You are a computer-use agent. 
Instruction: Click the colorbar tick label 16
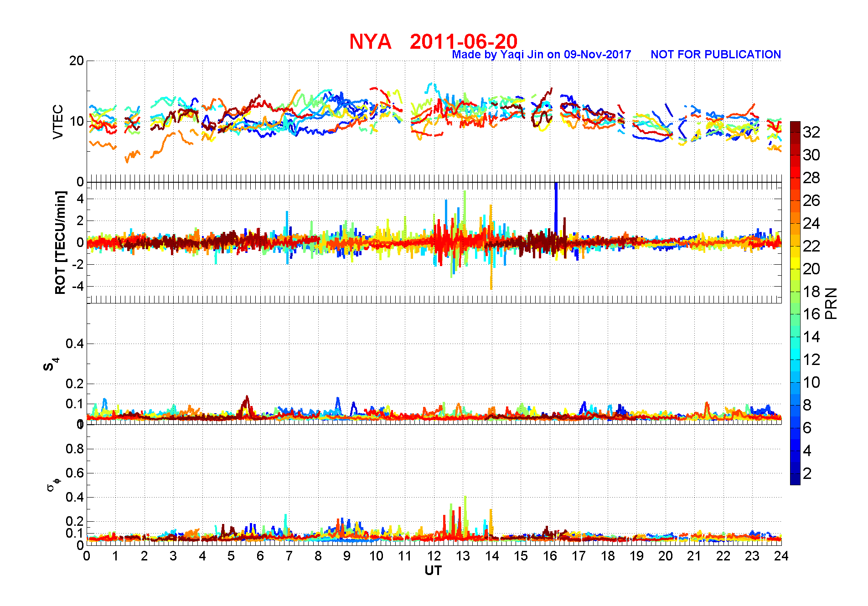pos(811,314)
